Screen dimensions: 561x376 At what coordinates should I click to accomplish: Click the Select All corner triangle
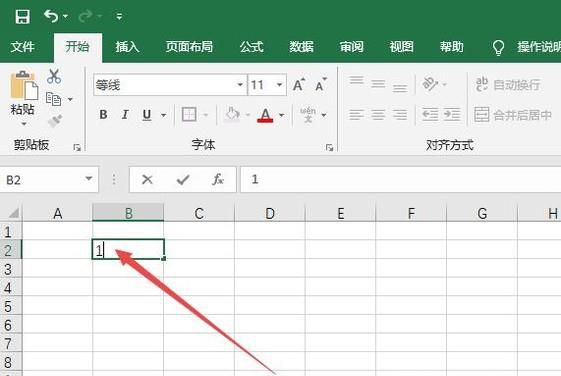13,213
